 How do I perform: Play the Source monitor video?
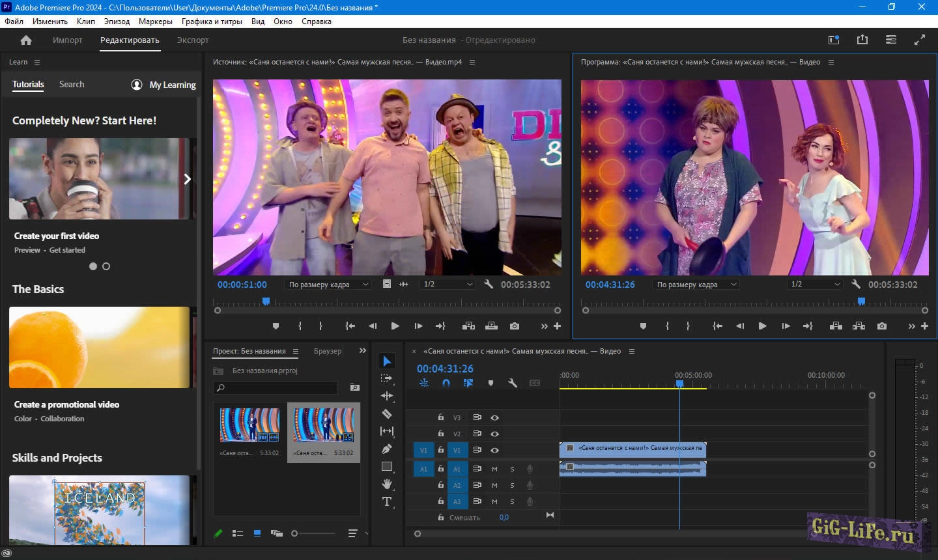(x=395, y=326)
